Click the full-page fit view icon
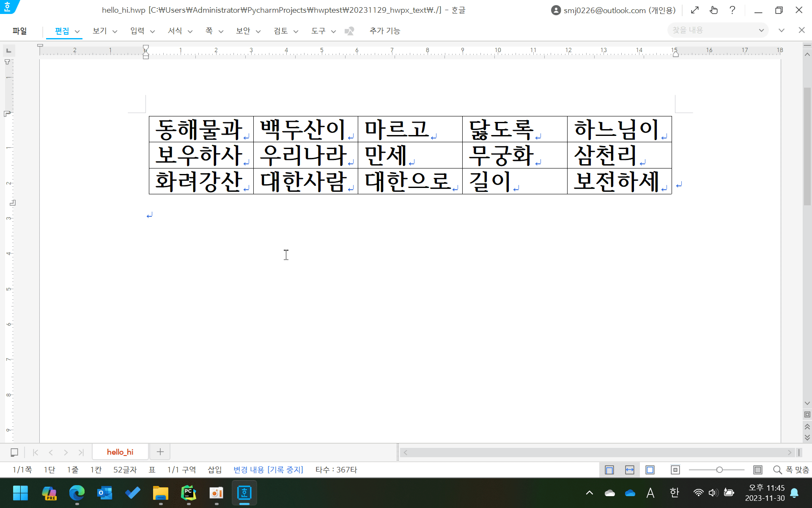Image resolution: width=812 pixels, height=508 pixels. (650, 470)
